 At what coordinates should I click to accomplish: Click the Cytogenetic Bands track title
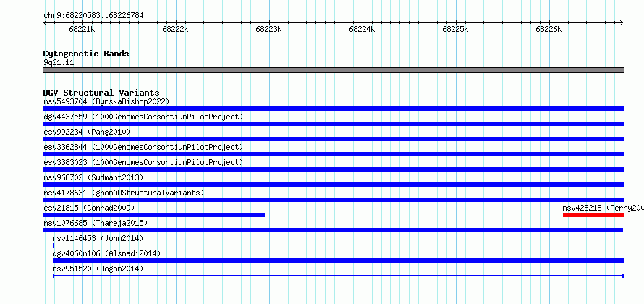coord(86,54)
